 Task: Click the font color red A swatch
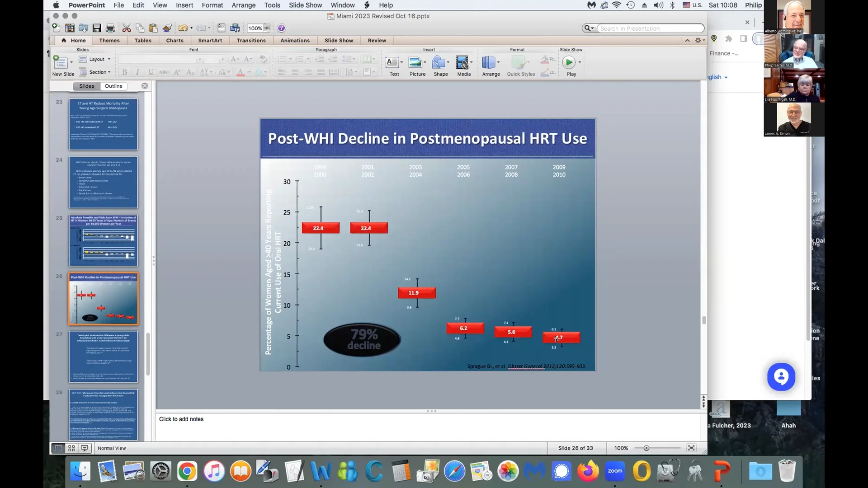[x=241, y=72]
